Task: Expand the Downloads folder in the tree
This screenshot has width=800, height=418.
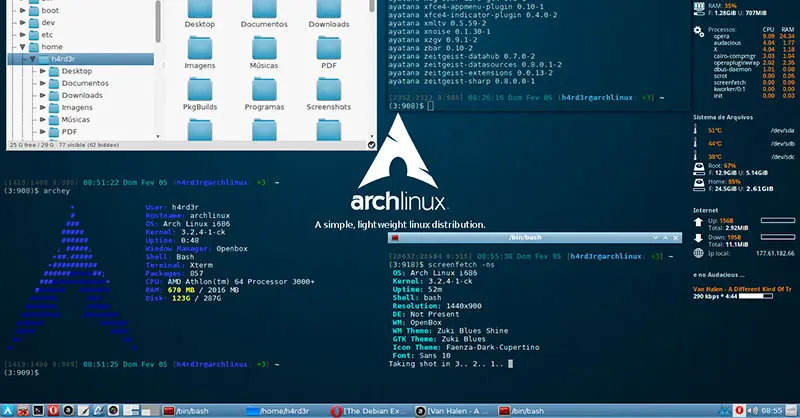Action: pyautogui.click(x=43, y=95)
